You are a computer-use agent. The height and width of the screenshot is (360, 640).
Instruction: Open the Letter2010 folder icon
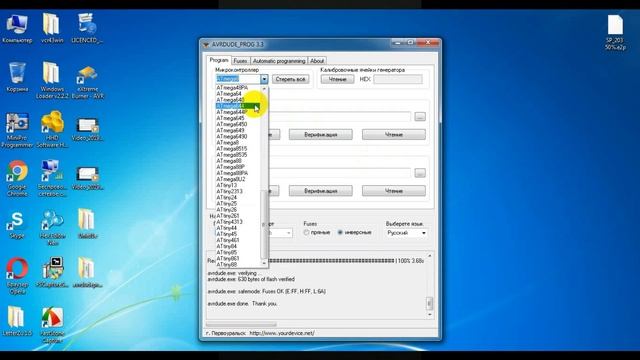coord(17,322)
